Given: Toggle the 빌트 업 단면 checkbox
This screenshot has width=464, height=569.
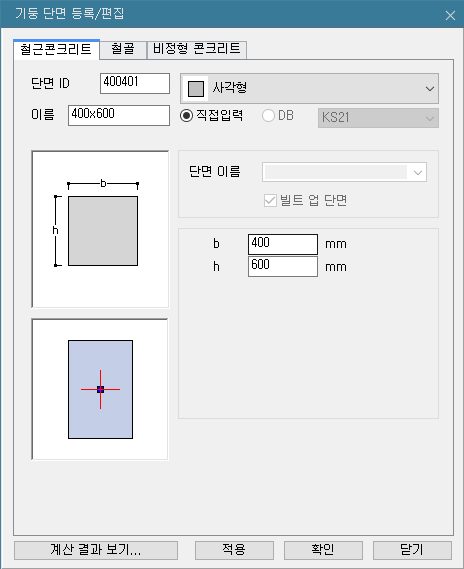Looking at the screenshot, I should [270, 200].
